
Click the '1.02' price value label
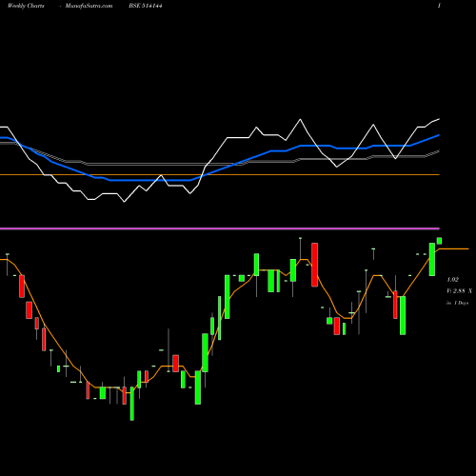pyautogui.click(x=453, y=280)
